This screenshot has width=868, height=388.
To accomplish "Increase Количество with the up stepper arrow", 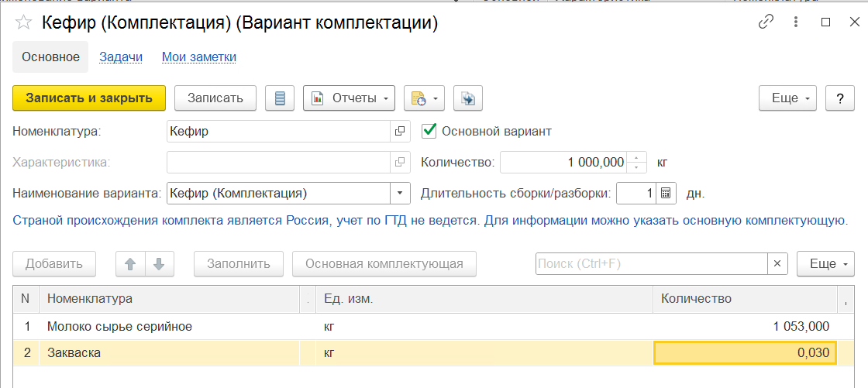I will pos(636,158).
